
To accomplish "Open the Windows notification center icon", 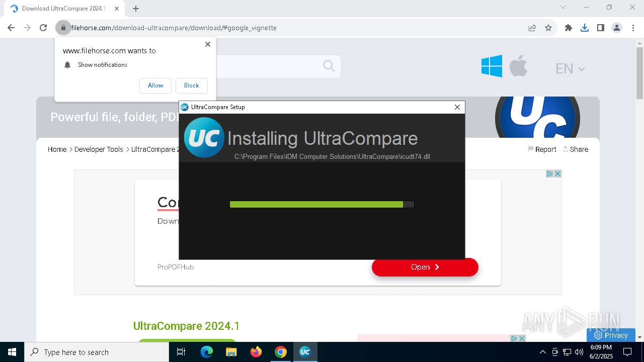I will [x=627, y=352].
